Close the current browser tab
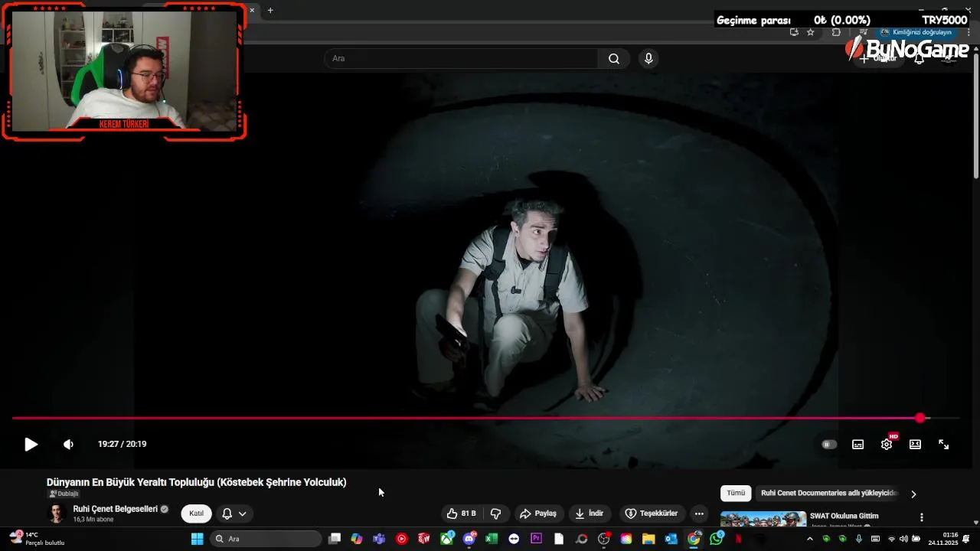The image size is (980, 551). click(252, 10)
